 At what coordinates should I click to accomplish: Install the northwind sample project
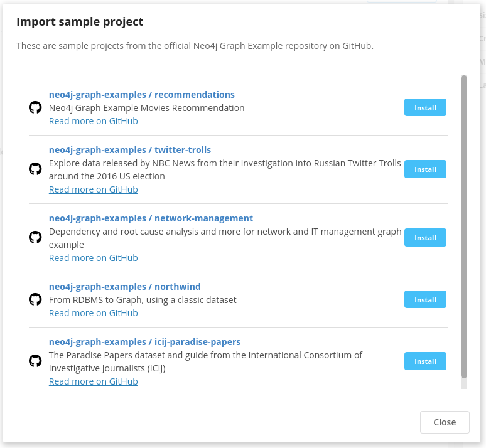pos(425,299)
